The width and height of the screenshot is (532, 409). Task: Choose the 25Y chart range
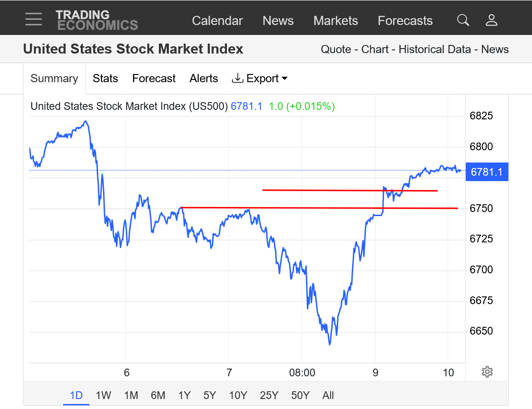click(x=269, y=395)
